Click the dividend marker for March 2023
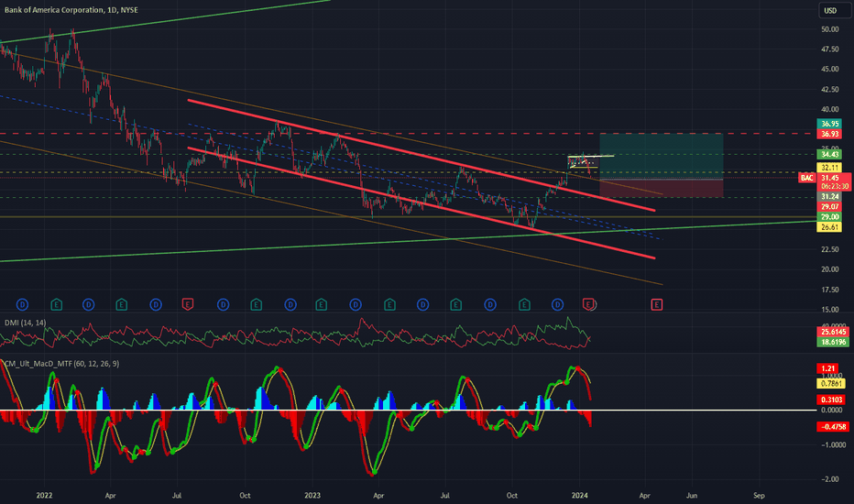Viewport: 854px width, 504px height. click(x=356, y=304)
